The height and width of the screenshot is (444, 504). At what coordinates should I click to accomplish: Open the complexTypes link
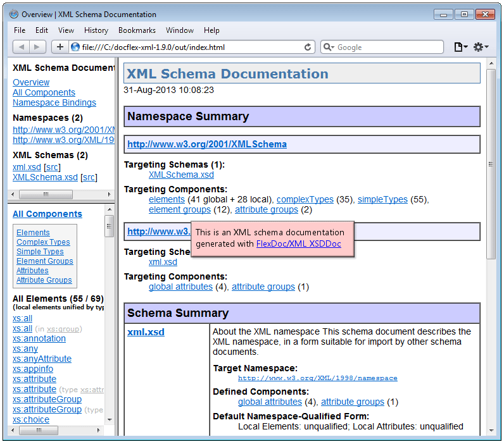click(x=305, y=199)
